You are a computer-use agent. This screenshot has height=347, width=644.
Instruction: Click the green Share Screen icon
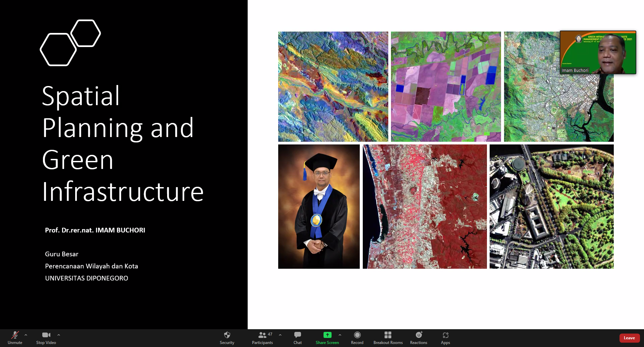[327, 335]
